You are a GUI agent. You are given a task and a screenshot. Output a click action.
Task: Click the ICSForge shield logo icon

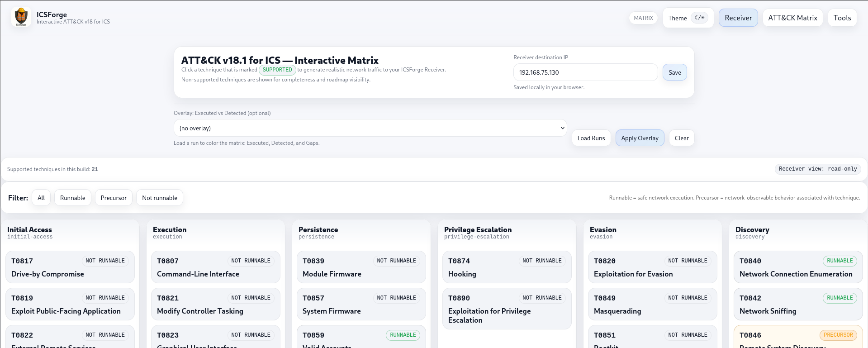point(21,17)
